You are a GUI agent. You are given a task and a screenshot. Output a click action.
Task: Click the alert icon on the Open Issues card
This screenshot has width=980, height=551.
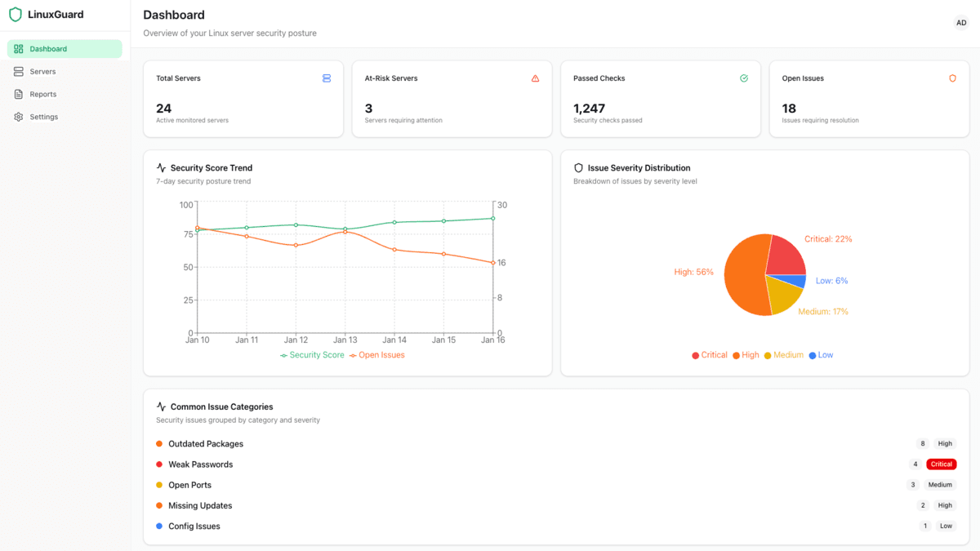[x=952, y=78]
